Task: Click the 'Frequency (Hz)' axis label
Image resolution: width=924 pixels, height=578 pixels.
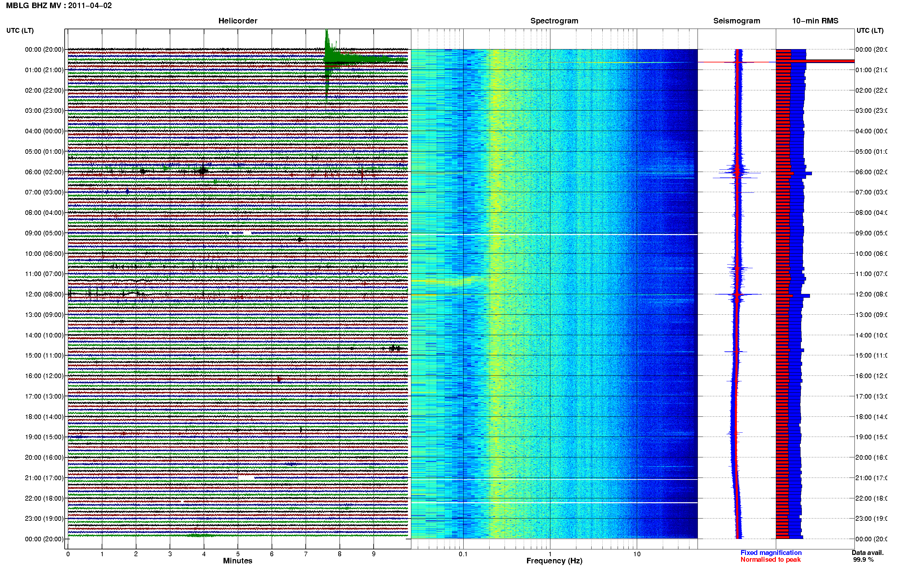Action: click(554, 561)
